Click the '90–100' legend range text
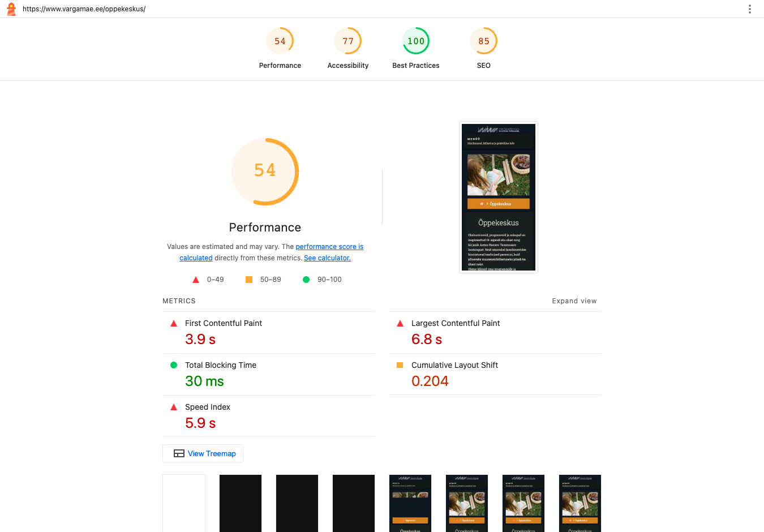Image resolution: width=764 pixels, height=532 pixels. click(329, 280)
